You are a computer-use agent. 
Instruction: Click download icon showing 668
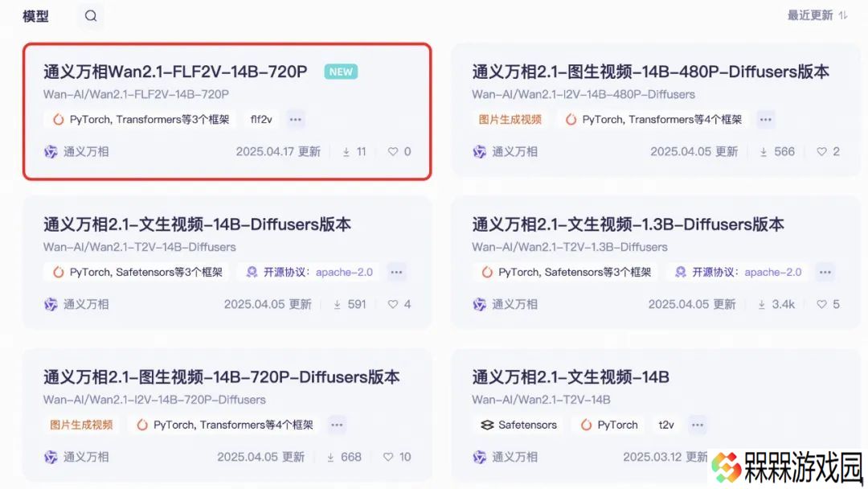pos(330,458)
